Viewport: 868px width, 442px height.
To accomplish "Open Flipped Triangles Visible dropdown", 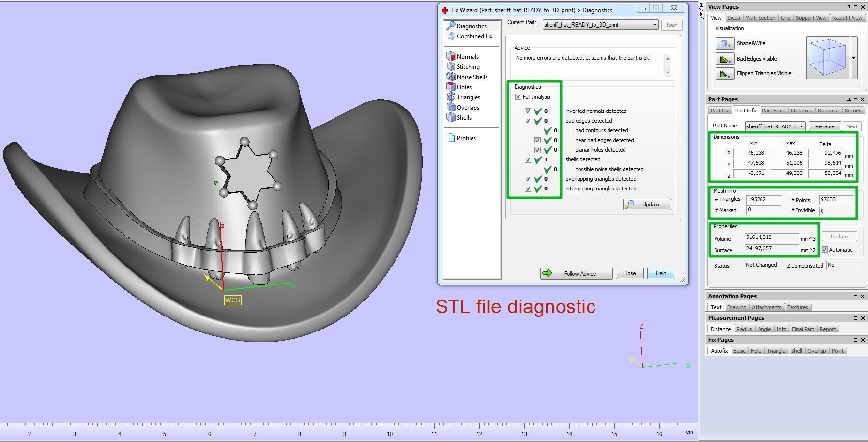I will coord(725,74).
